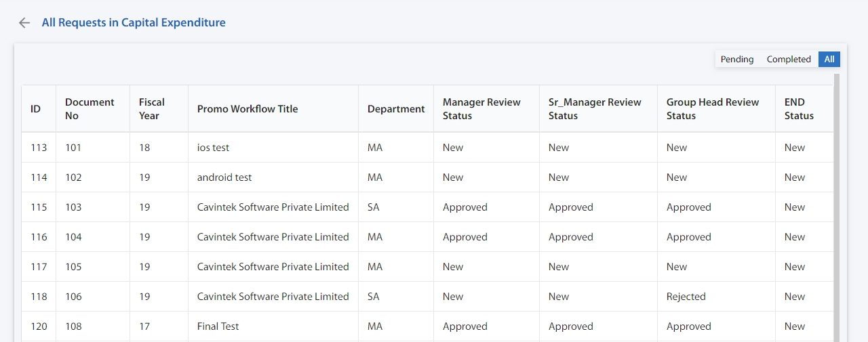The image size is (868, 342).
Task: Switch to the Completed filter tab
Action: point(789,59)
